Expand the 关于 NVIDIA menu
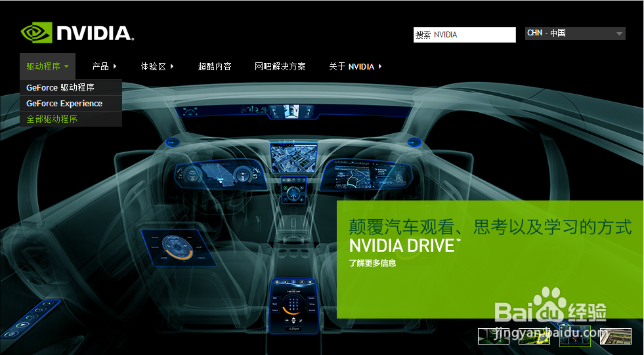The width and height of the screenshot is (644, 355). [355, 66]
